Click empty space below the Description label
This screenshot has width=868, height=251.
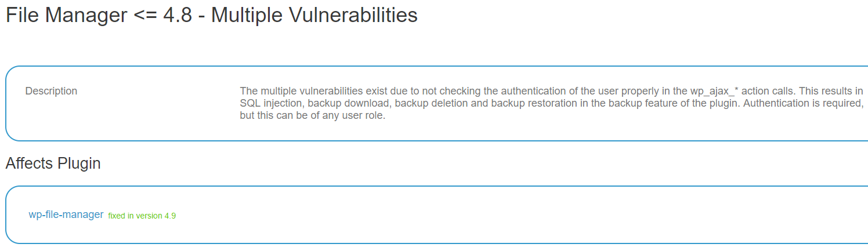point(116,119)
